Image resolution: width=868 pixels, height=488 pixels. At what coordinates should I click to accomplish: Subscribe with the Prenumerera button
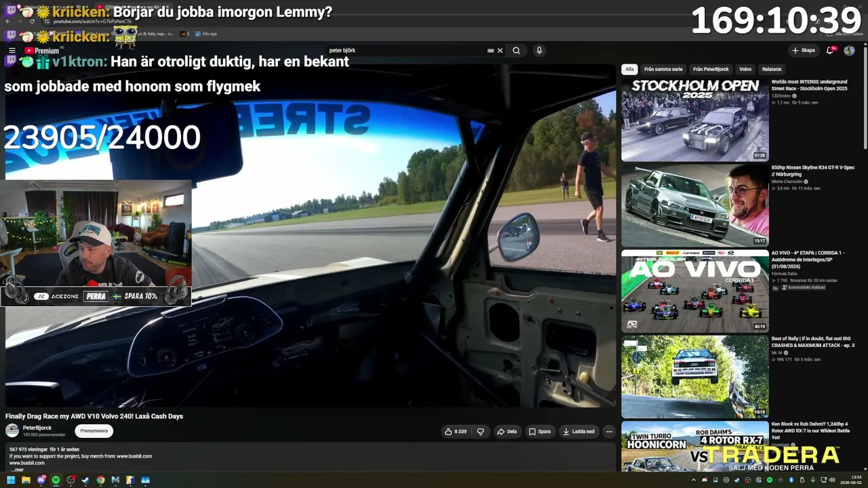[x=94, y=431]
